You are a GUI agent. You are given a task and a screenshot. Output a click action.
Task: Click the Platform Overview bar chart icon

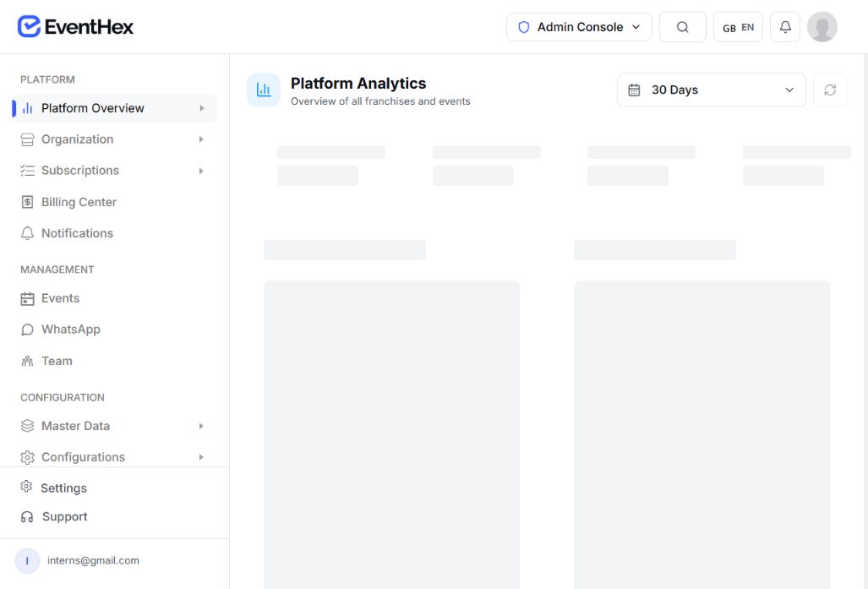(x=27, y=108)
